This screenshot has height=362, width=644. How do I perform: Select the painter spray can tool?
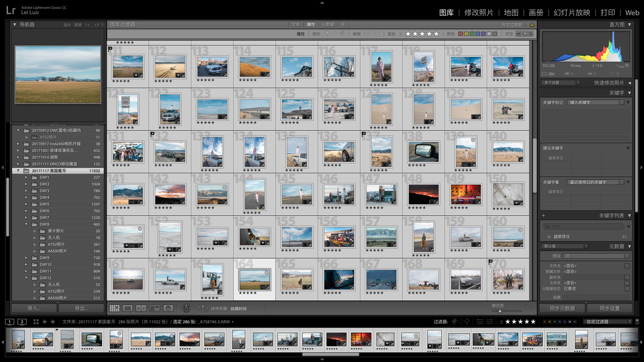[x=186, y=308]
